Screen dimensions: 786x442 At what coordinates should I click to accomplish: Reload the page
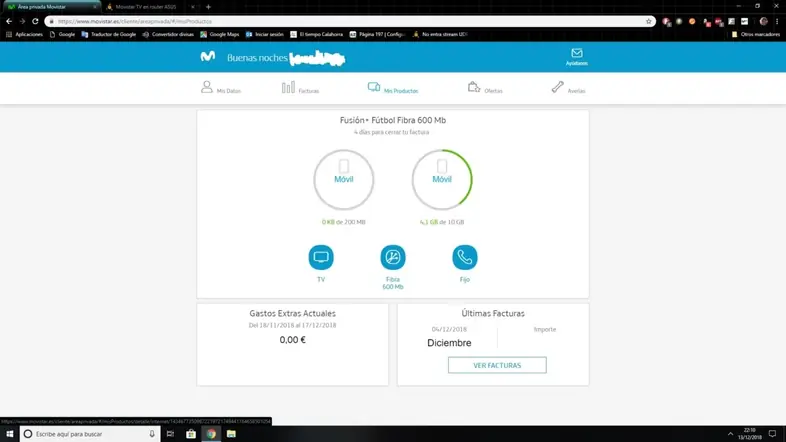35,21
